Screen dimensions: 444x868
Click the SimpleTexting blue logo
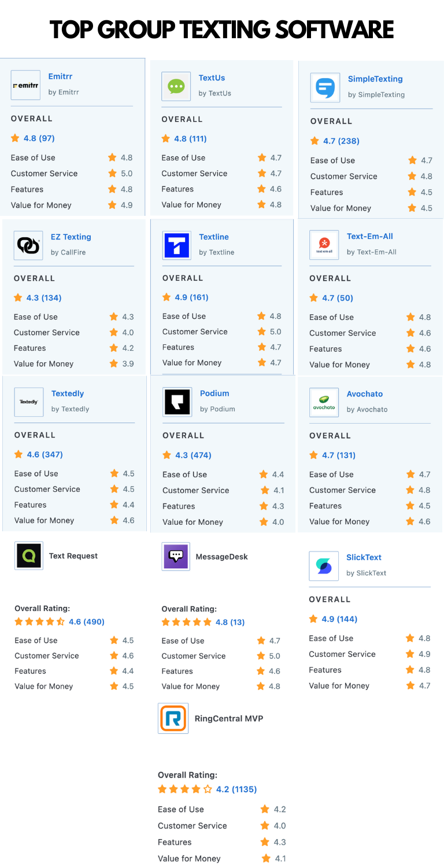pyautogui.click(x=325, y=87)
